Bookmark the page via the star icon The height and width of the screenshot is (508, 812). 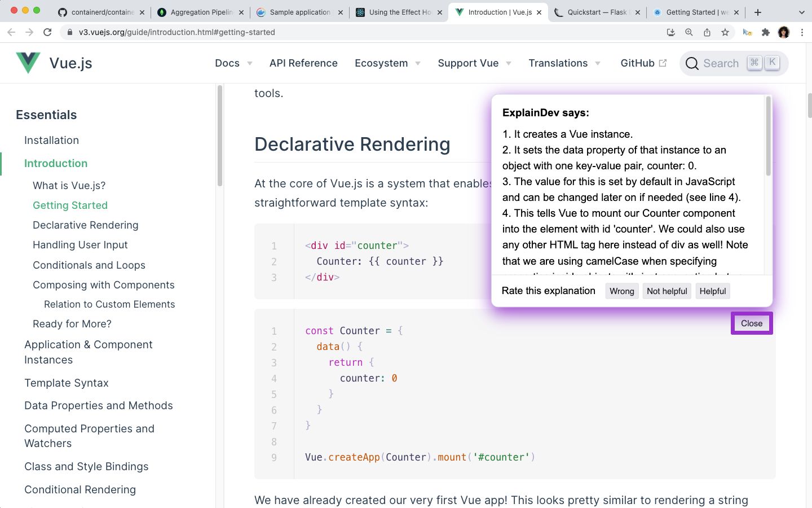coord(726,32)
